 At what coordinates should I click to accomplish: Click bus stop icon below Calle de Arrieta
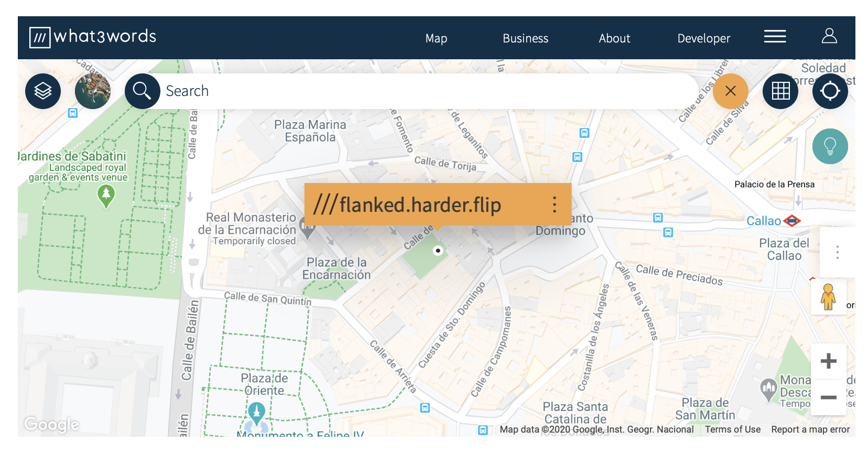point(425,407)
